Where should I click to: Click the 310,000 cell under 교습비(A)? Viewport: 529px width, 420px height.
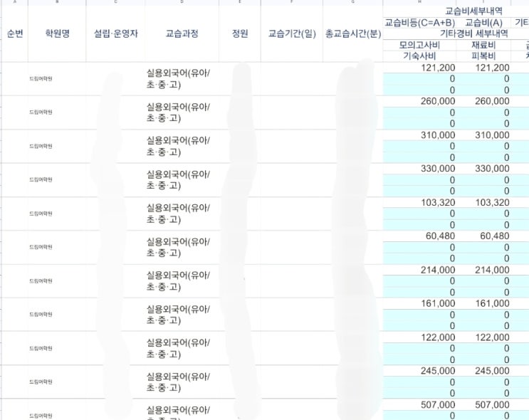point(492,135)
